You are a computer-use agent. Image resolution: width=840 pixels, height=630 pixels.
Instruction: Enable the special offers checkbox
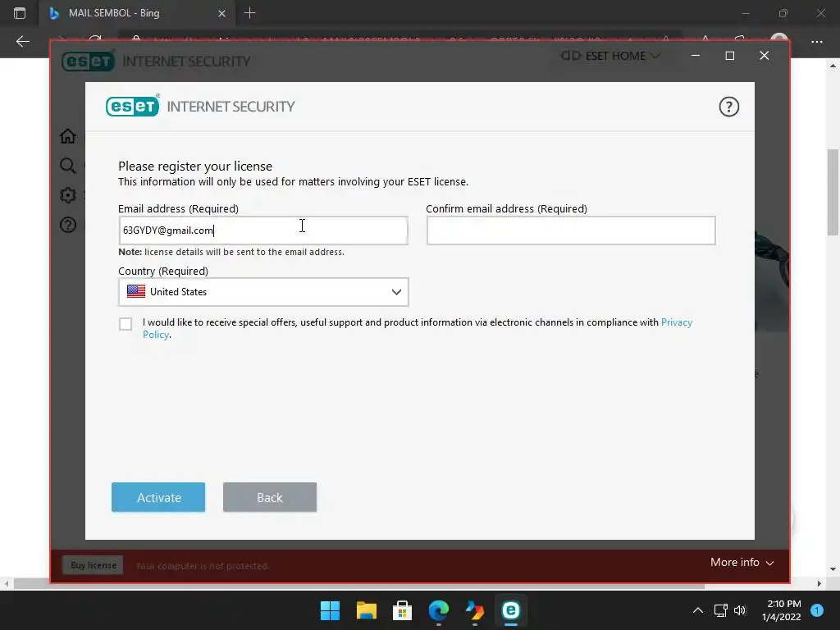[x=126, y=323]
